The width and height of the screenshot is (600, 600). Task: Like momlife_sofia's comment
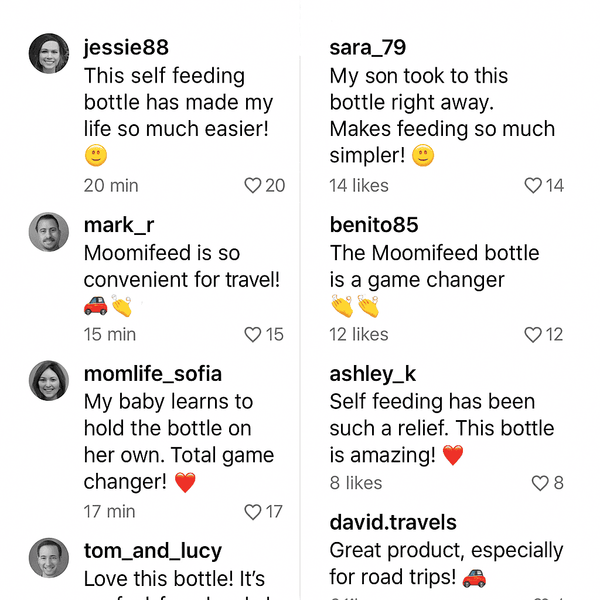(253, 511)
